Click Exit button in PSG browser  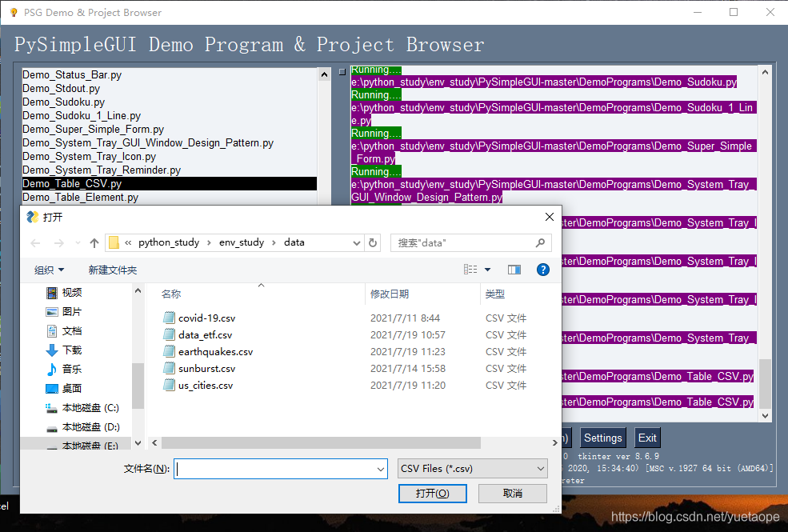pos(646,438)
